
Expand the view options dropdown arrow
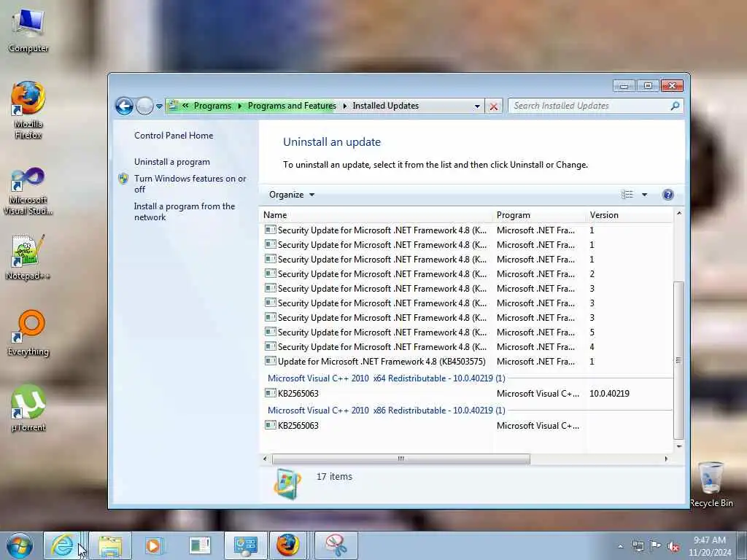[644, 194]
